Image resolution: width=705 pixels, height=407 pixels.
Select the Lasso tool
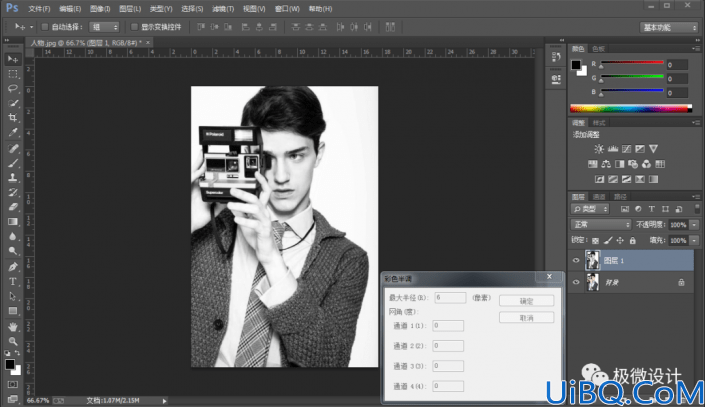tap(13, 88)
